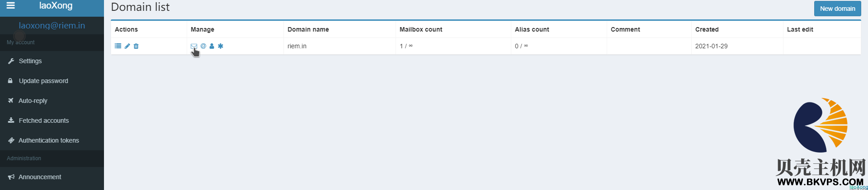Click the Domain name column header

308,29
